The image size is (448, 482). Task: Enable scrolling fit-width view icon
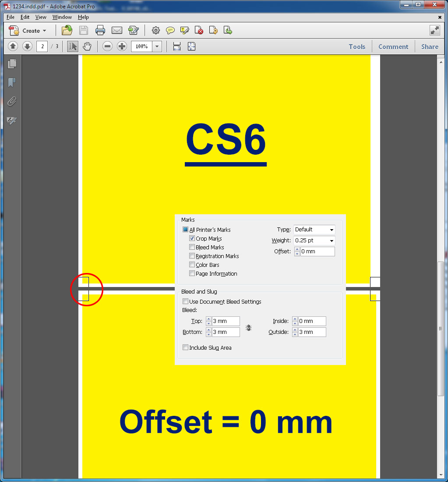[176, 46]
